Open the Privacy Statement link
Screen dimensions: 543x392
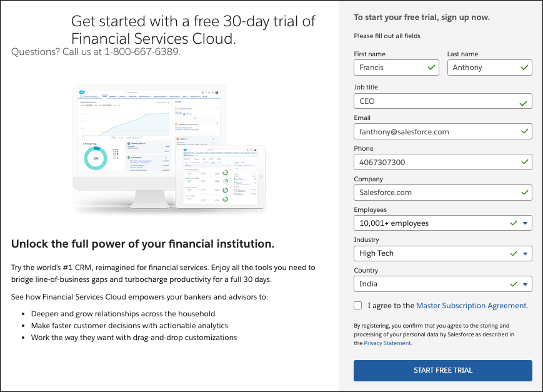pyautogui.click(x=387, y=343)
